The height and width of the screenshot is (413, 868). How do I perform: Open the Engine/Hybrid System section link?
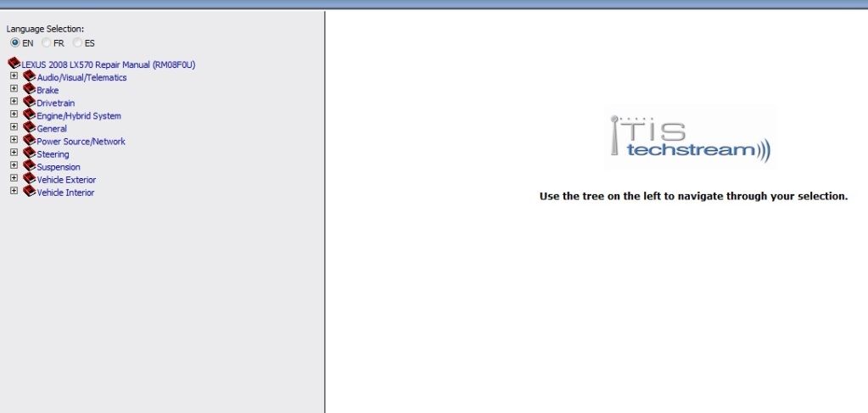[x=79, y=115]
